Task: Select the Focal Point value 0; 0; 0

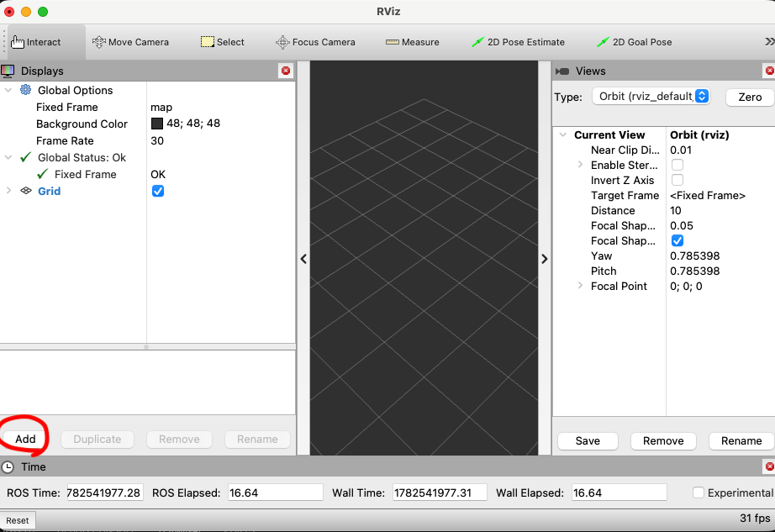Action: pos(686,286)
